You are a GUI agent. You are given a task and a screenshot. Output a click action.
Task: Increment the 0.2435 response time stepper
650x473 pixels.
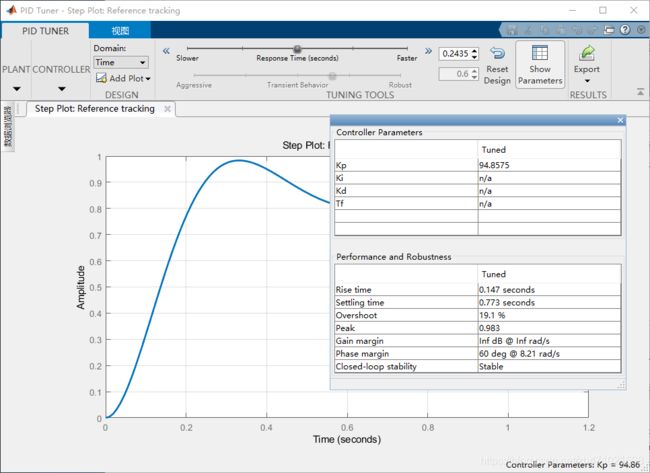click(475, 51)
